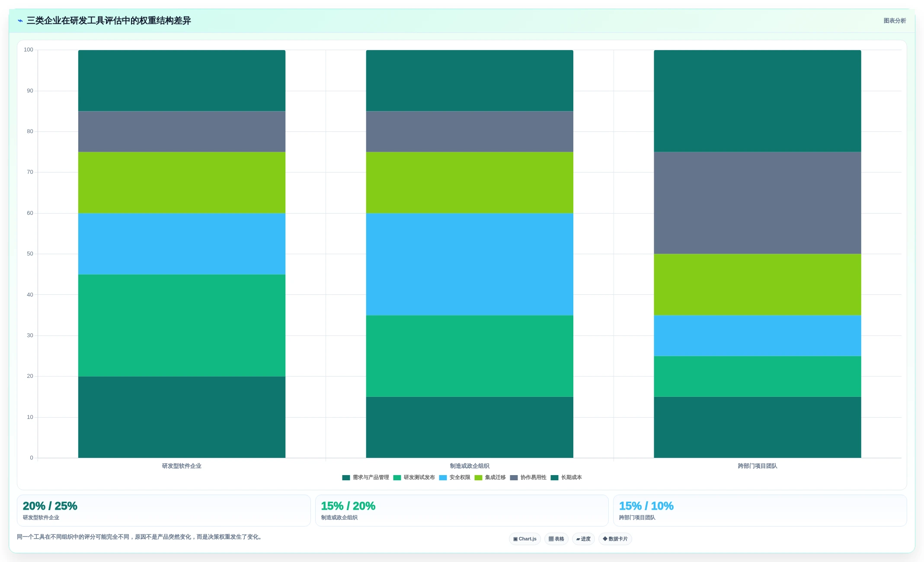Select the 进度 chip
The height and width of the screenshot is (562, 924).
[583, 539]
